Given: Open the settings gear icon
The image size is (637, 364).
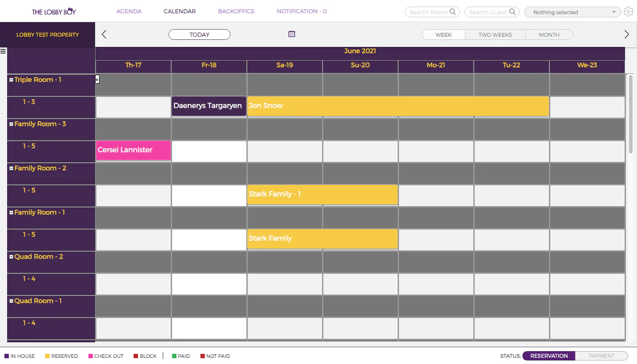Looking at the screenshot, I should coord(629,12).
